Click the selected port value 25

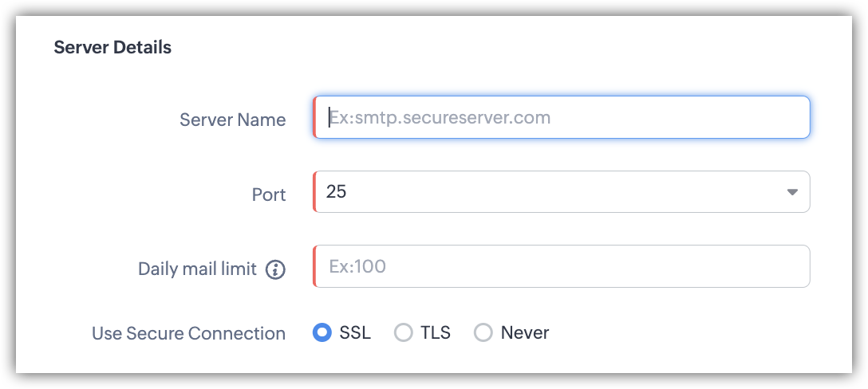tap(336, 192)
